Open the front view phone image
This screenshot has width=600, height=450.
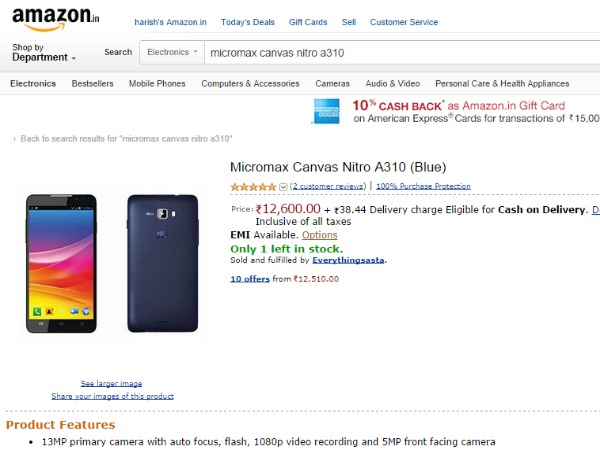(56, 263)
